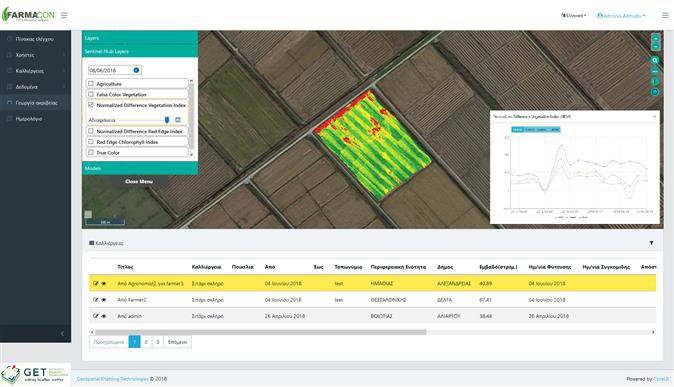674x387 pixels.
Task: Go to page 3 in pagination
Action: 158,342
